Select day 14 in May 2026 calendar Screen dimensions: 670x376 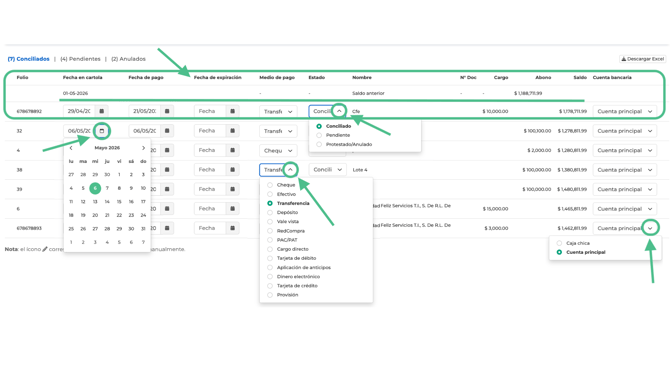(x=107, y=202)
